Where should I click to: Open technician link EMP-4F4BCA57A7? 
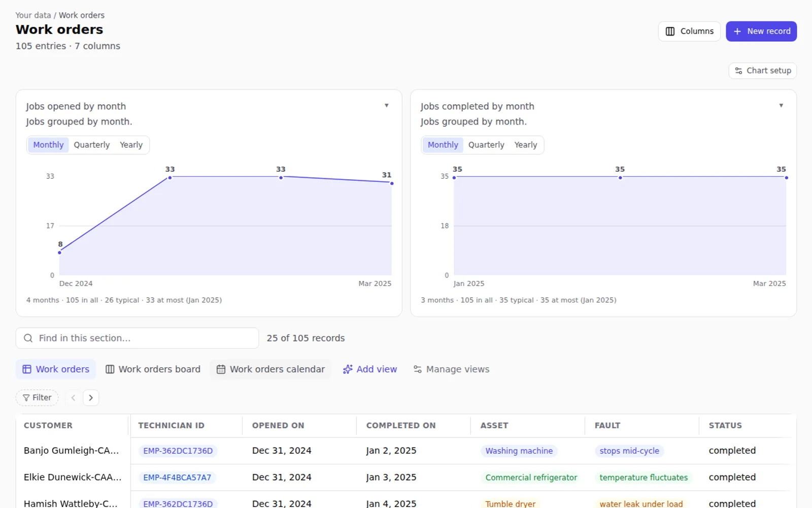point(177,478)
